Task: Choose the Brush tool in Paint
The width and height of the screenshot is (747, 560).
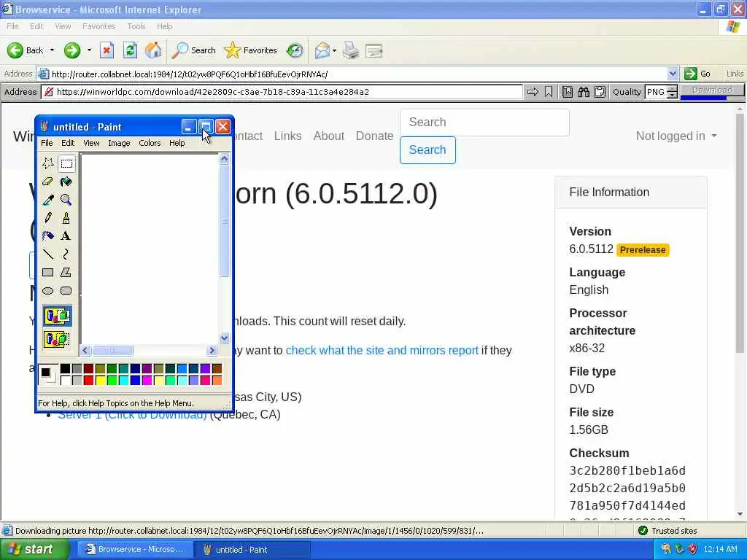Action: tap(66, 217)
